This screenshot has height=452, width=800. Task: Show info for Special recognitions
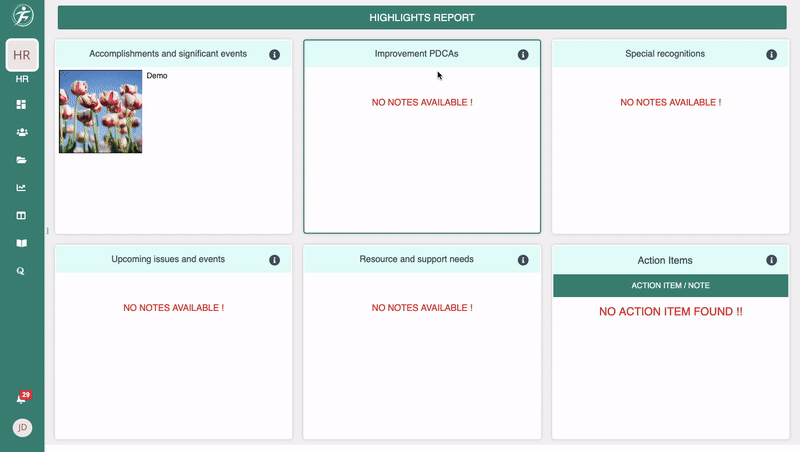point(771,55)
